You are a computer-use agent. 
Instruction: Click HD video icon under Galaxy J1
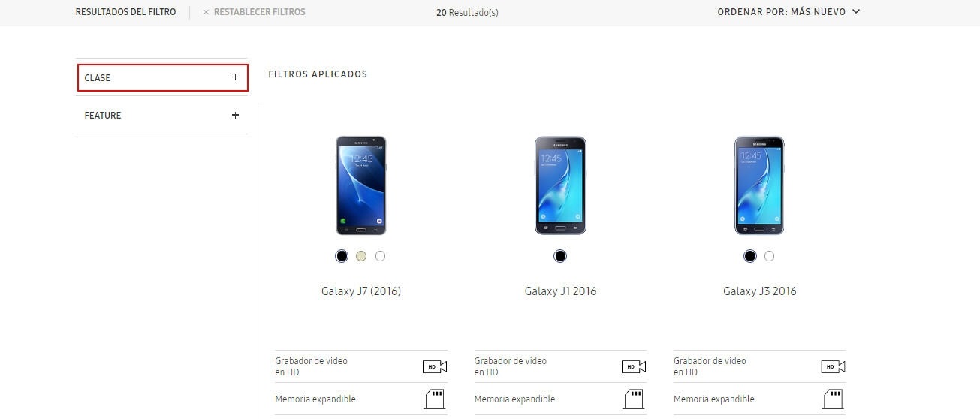tap(634, 366)
